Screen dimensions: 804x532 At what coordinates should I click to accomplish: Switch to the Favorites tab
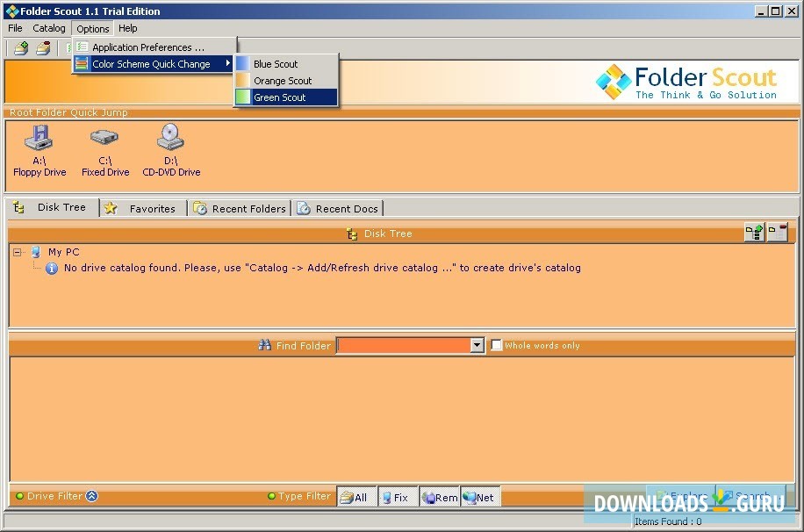(143, 208)
